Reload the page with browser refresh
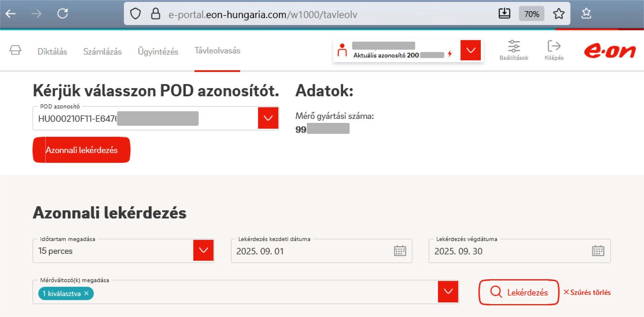 (x=63, y=14)
